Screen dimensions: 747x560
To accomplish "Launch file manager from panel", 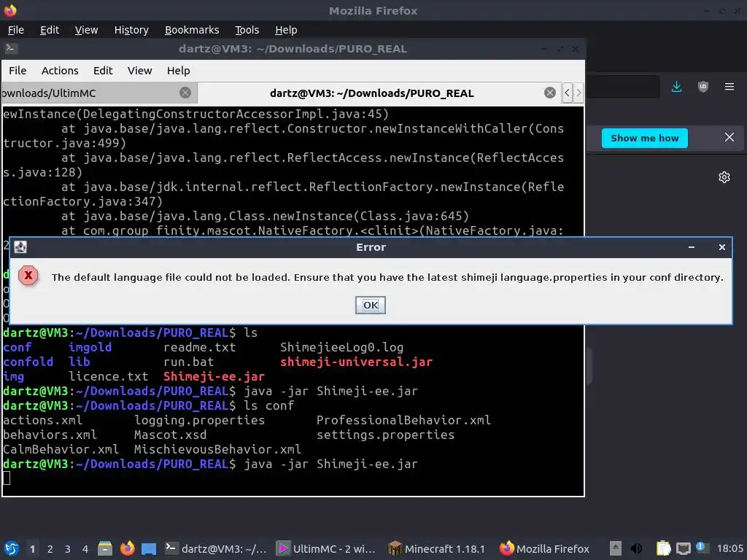I will click(105, 548).
